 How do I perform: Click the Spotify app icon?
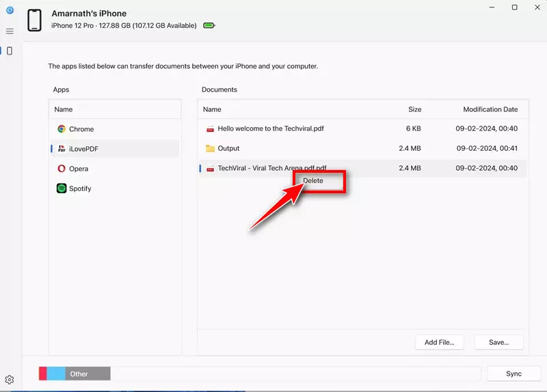point(62,188)
